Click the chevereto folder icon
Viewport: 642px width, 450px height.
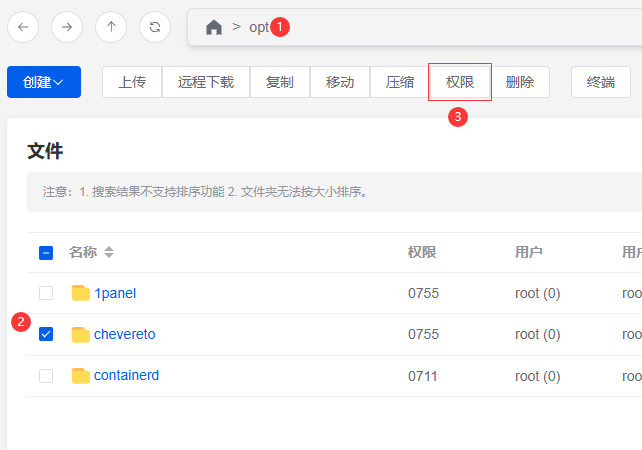[x=81, y=335]
